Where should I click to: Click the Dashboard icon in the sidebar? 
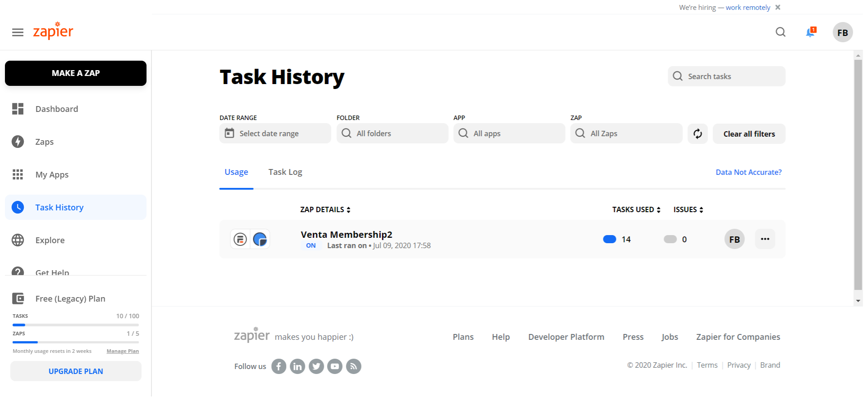18,109
